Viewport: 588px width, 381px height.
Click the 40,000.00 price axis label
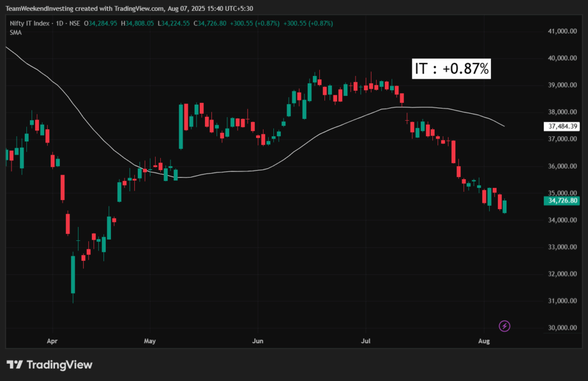[562, 58]
